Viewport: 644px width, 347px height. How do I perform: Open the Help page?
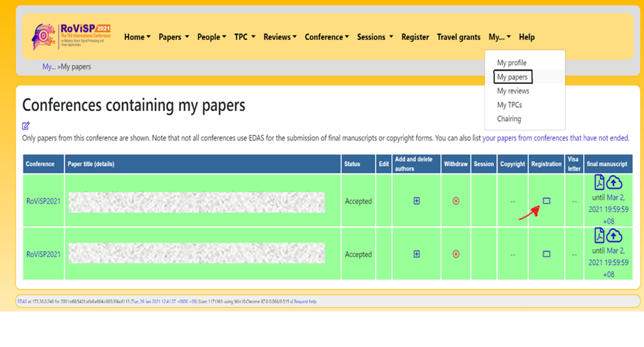[x=527, y=37]
